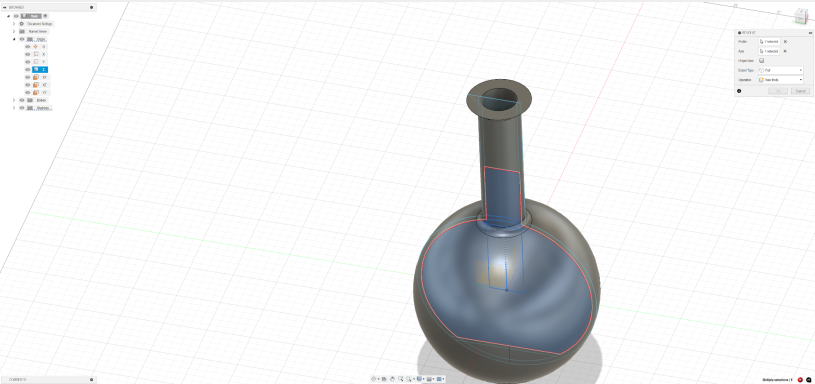Select the Zoom magnifier tool
The width and height of the screenshot is (815, 384).
[401, 379]
